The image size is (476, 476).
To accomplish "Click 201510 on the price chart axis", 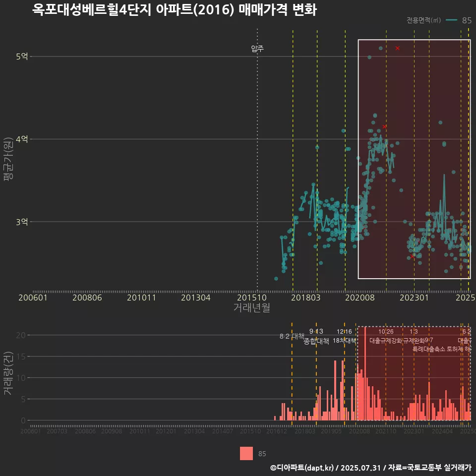I will [252, 297].
